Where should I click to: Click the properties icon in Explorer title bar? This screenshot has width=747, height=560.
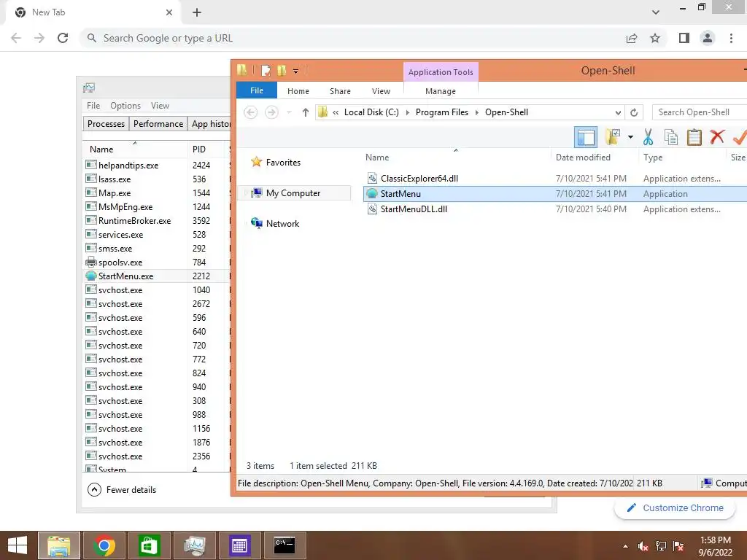click(x=266, y=71)
